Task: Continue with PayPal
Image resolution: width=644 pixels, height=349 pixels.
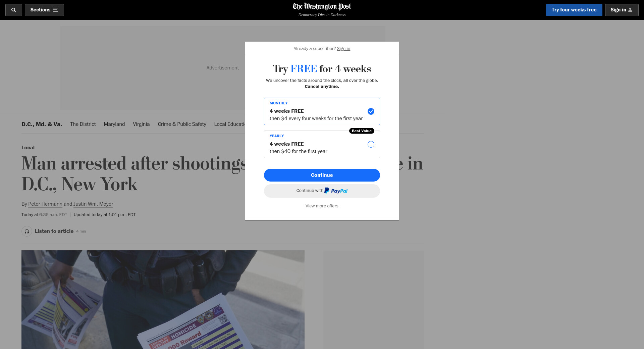Action: [x=322, y=191]
